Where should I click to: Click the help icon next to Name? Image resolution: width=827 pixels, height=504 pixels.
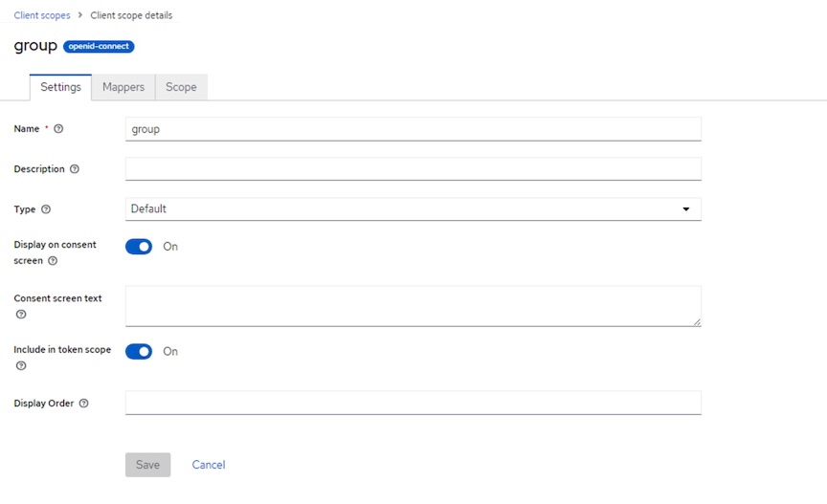58,129
